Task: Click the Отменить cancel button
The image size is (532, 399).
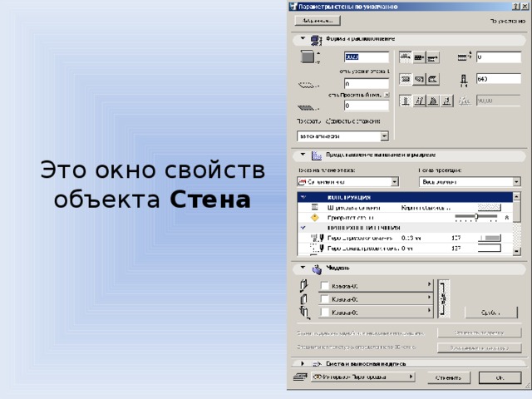Action: pyautogui.click(x=448, y=377)
